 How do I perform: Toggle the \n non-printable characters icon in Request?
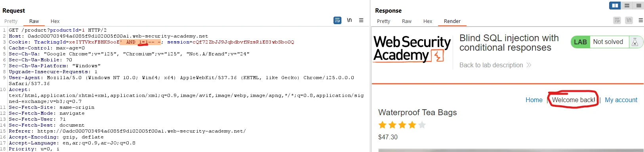(x=349, y=20)
